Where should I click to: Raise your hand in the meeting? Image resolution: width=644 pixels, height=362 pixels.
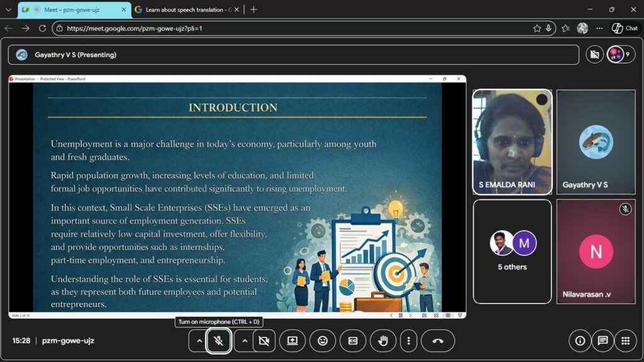[x=383, y=341]
